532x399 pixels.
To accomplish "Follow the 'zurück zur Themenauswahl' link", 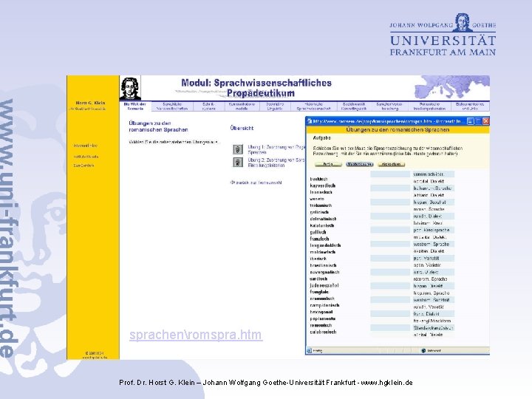I will [256, 183].
